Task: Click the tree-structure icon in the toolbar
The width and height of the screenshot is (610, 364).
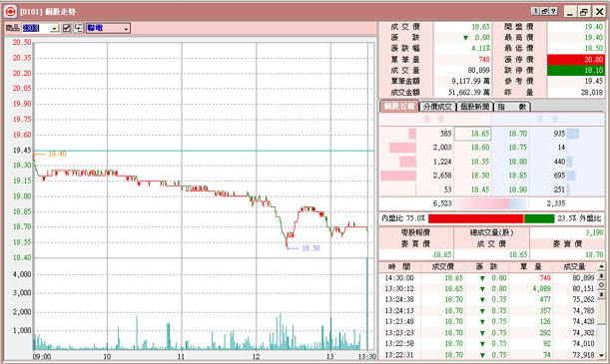Action: point(79,28)
